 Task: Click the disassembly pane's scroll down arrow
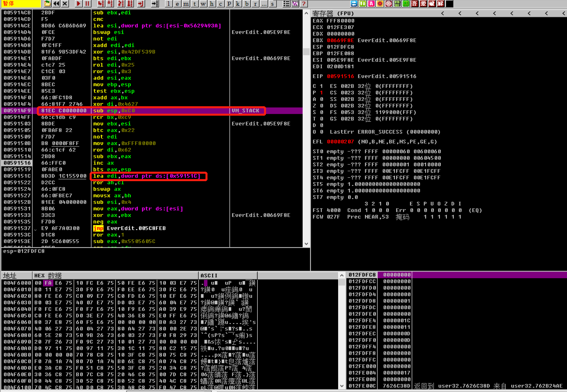click(306, 244)
